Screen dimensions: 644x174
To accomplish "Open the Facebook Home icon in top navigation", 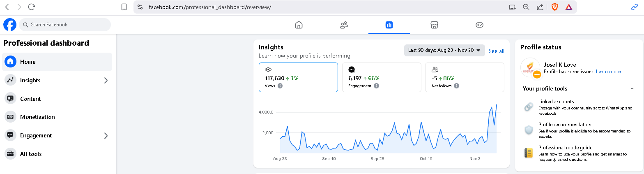I will (299, 25).
